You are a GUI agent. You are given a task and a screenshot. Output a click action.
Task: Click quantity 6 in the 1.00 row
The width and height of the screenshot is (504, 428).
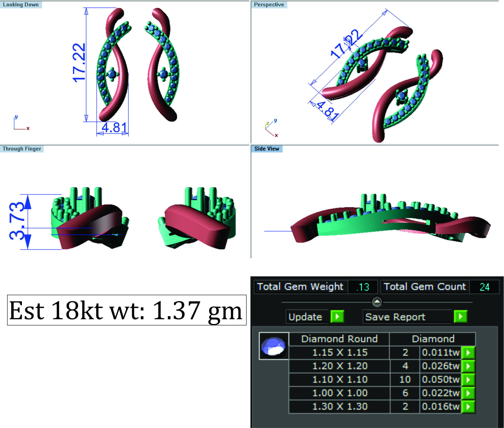pos(405,393)
